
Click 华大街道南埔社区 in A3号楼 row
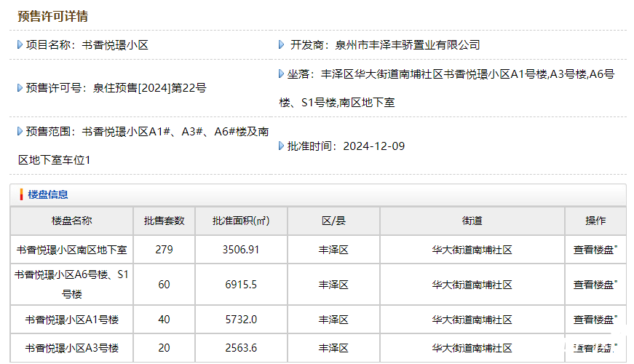click(x=472, y=348)
